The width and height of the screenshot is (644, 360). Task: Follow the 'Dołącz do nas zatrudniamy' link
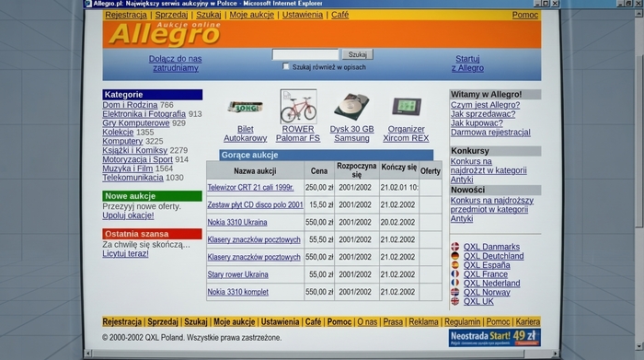pyautogui.click(x=176, y=64)
